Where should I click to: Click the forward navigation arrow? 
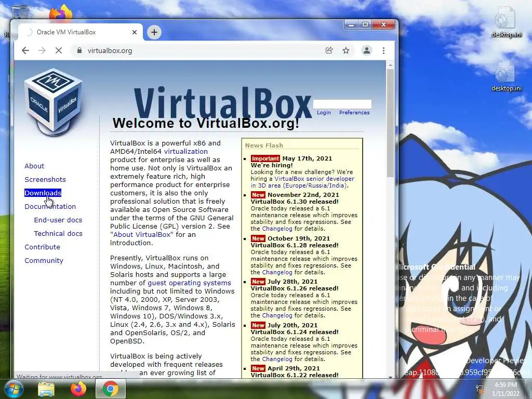[42, 50]
